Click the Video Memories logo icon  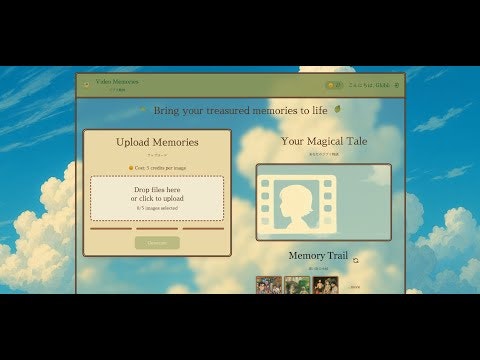[87, 85]
